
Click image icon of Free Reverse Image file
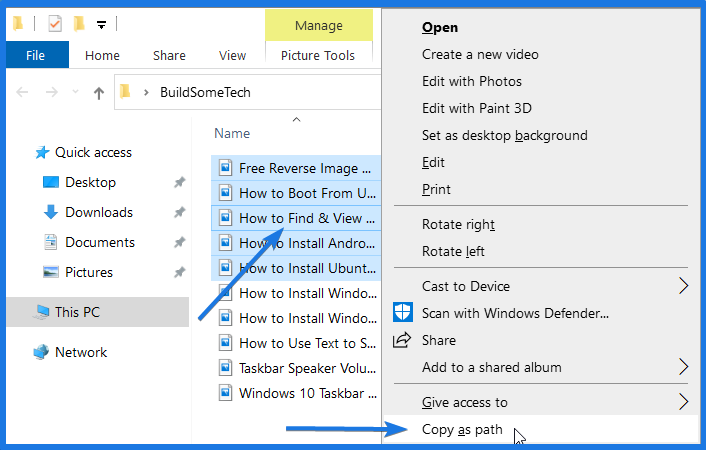point(225,168)
